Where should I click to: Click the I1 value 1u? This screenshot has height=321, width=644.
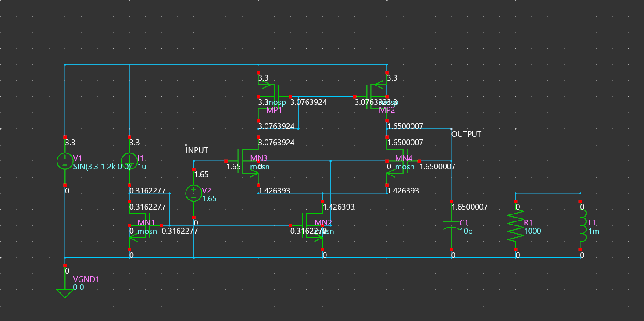[142, 167]
